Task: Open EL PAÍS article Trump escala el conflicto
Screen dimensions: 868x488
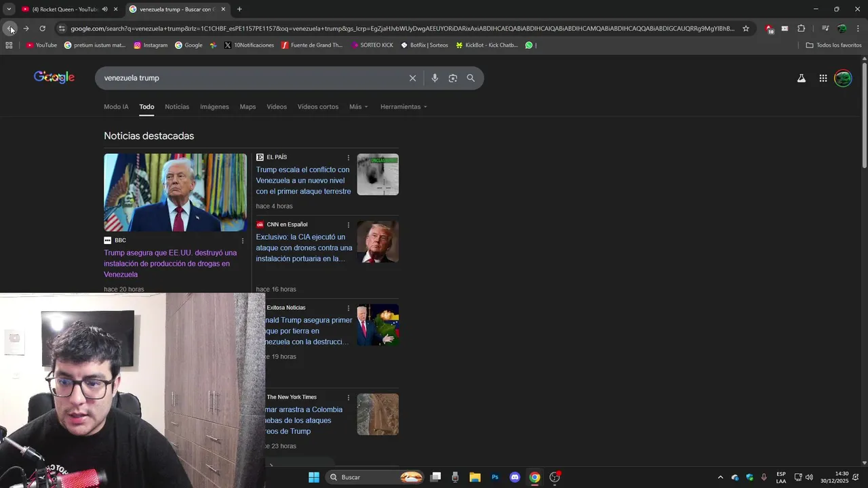Action: [x=303, y=180]
